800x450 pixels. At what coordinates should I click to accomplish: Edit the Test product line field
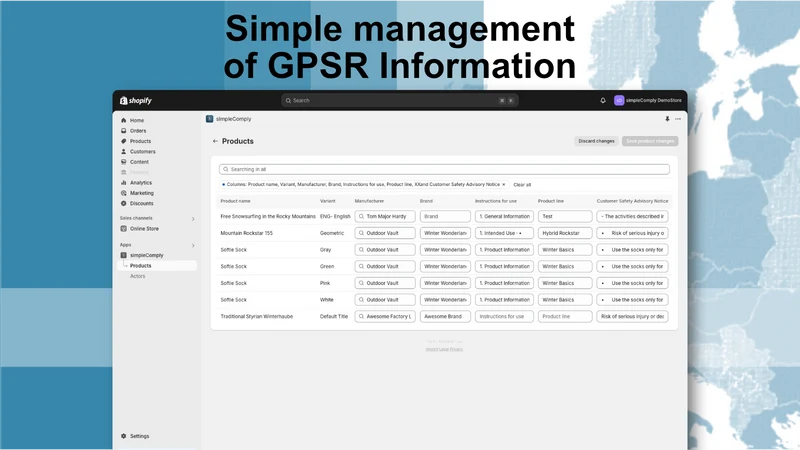pyautogui.click(x=565, y=216)
